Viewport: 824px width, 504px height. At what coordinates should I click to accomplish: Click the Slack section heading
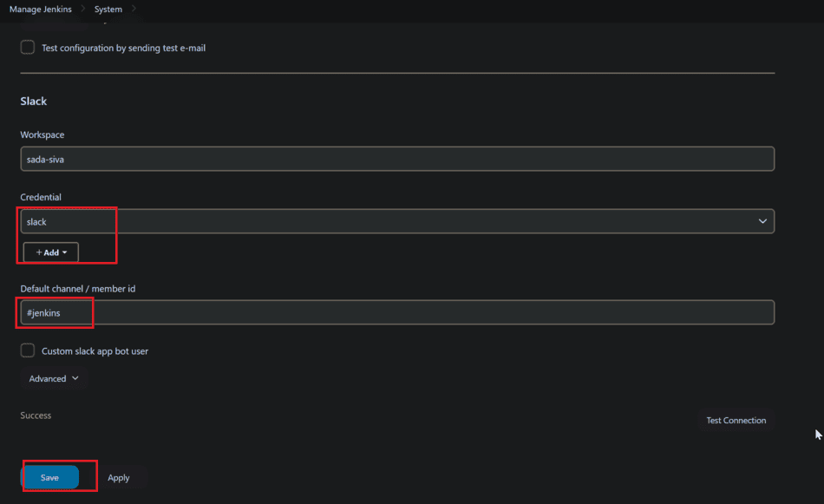34,101
